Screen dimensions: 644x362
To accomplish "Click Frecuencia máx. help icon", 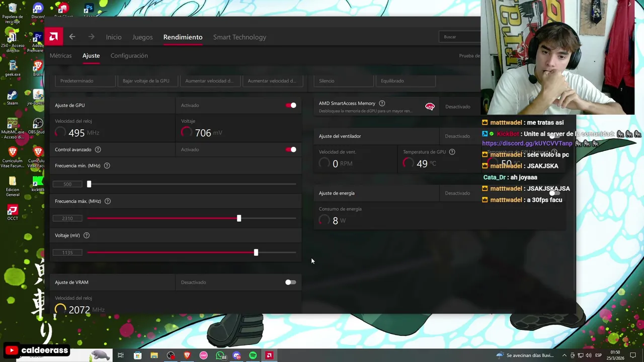I will tap(108, 201).
